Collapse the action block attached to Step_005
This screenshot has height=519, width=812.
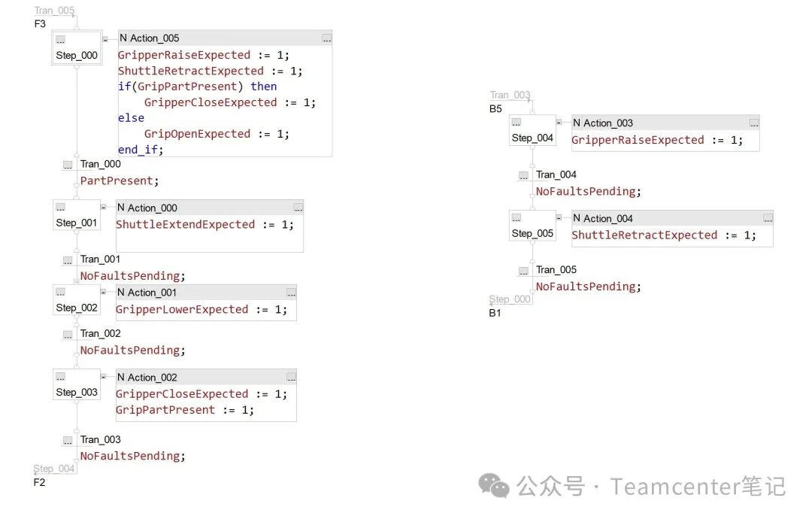point(559,217)
